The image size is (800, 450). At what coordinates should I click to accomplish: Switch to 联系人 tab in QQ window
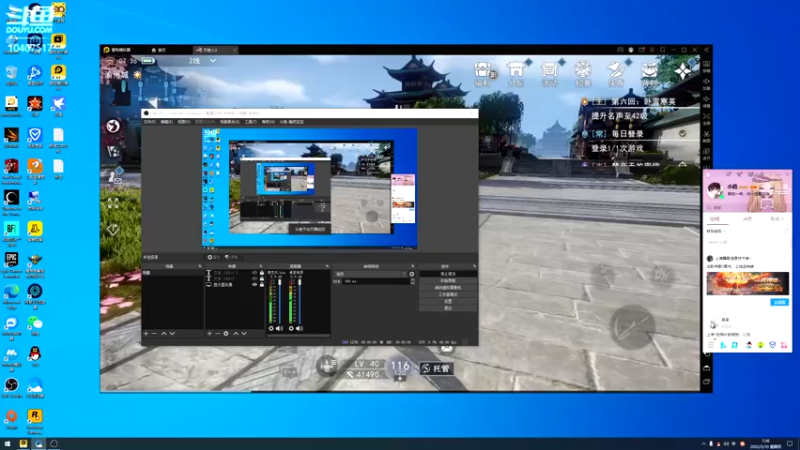tap(777, 219)
